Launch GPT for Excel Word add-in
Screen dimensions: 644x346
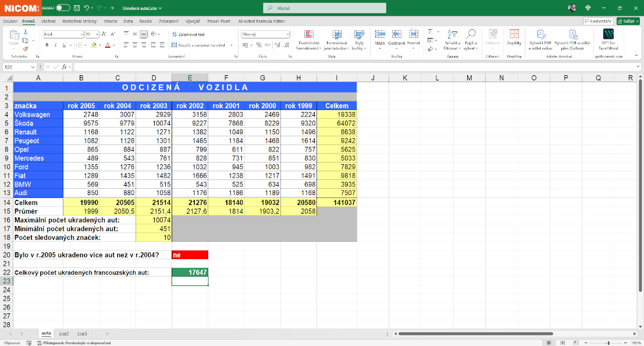609,40
